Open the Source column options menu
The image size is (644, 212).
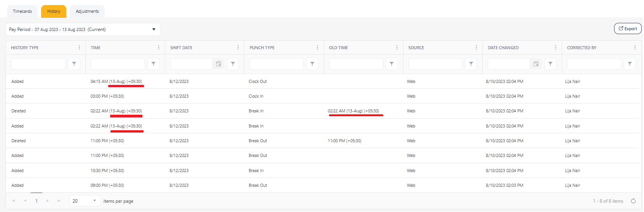(x=476, y=48)
